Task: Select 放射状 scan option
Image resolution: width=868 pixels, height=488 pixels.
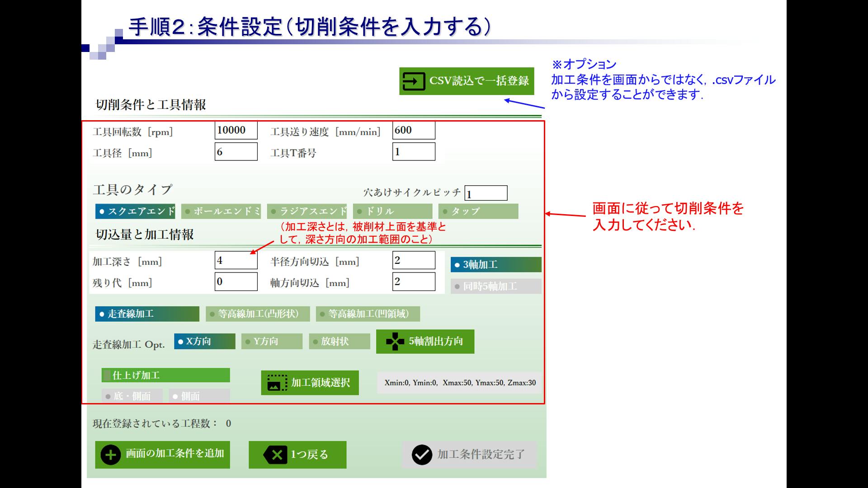Action: [x=340, y=342]
